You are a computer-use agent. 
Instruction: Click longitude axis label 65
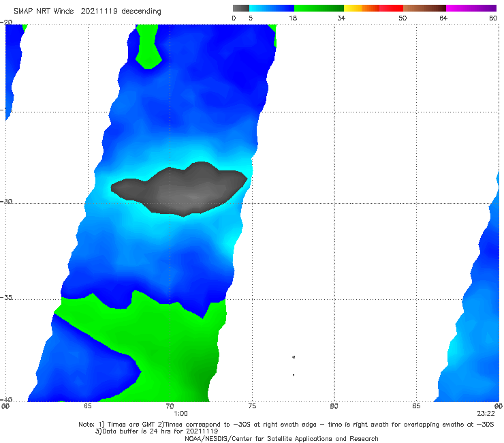tap(87, 406)
